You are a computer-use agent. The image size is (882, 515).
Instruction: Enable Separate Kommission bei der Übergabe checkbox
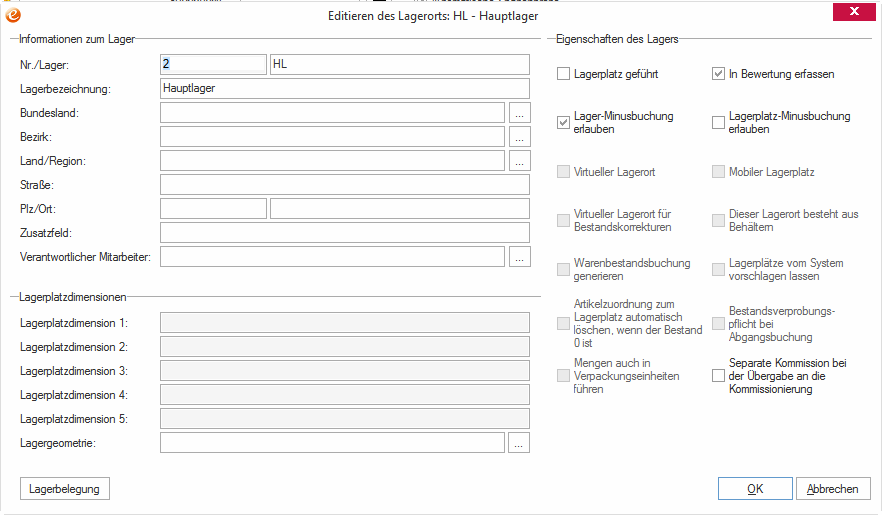718,376
